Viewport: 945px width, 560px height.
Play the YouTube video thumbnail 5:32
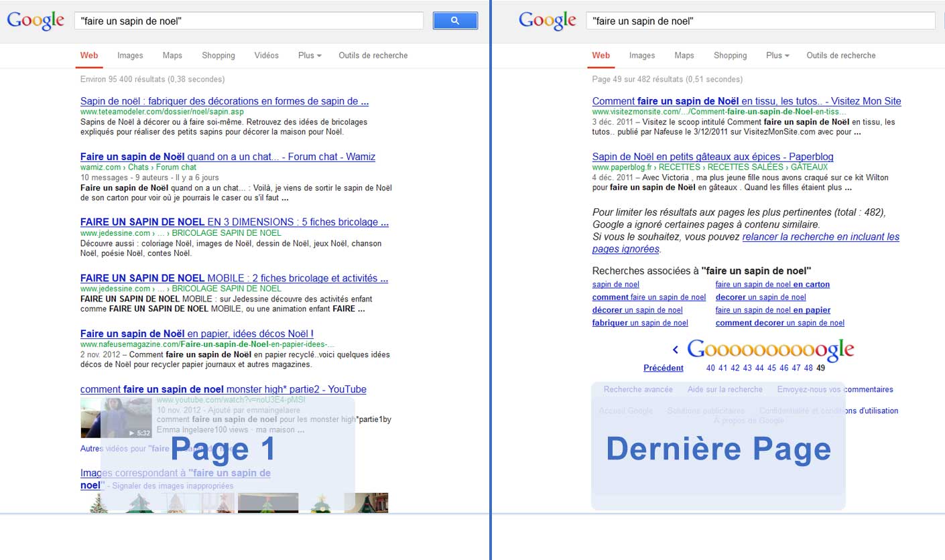(x=116, y=418)
